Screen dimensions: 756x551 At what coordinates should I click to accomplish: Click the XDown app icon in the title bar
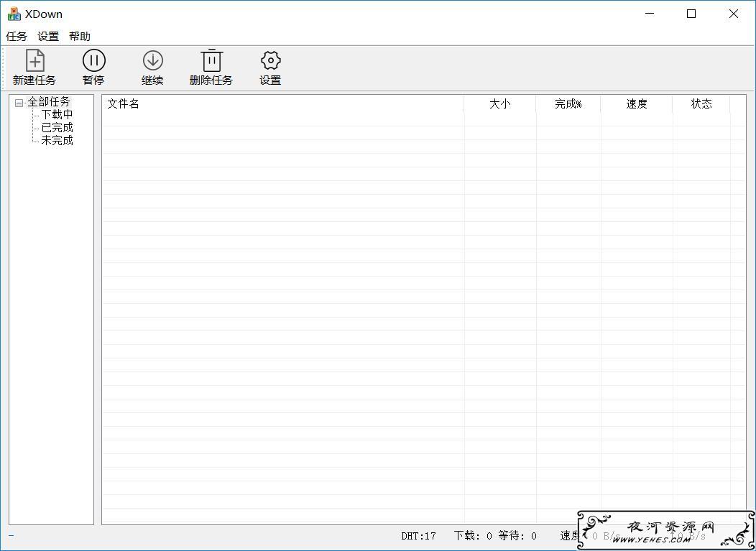(x=14, y=14)
